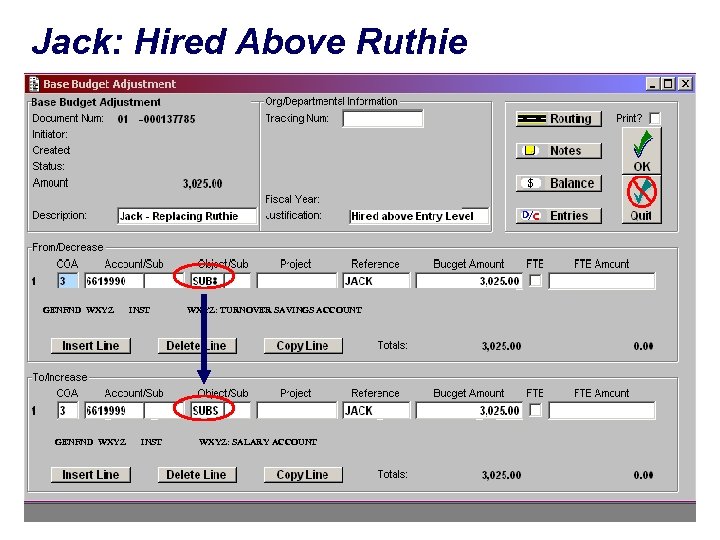Toggle the Print? checkbox
The height and width of the screenshot is (540, 720).
(655, 118)
